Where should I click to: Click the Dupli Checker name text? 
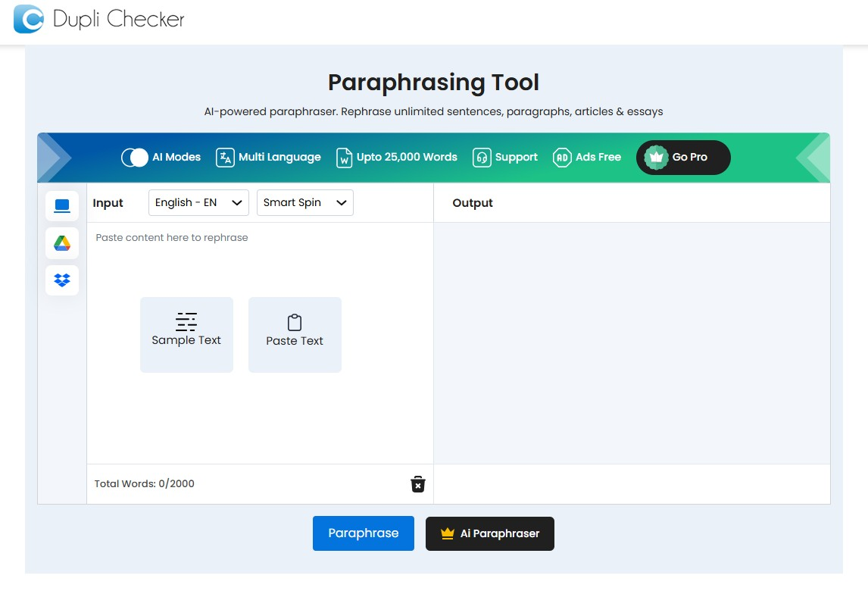click(x=118, y=19)
